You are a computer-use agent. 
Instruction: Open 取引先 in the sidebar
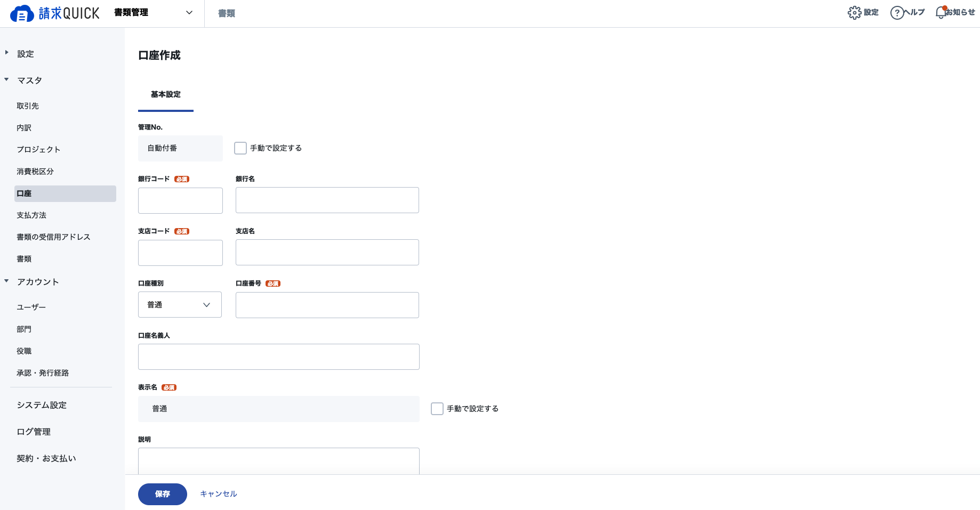pyautogui.click(x=28, y=106)
